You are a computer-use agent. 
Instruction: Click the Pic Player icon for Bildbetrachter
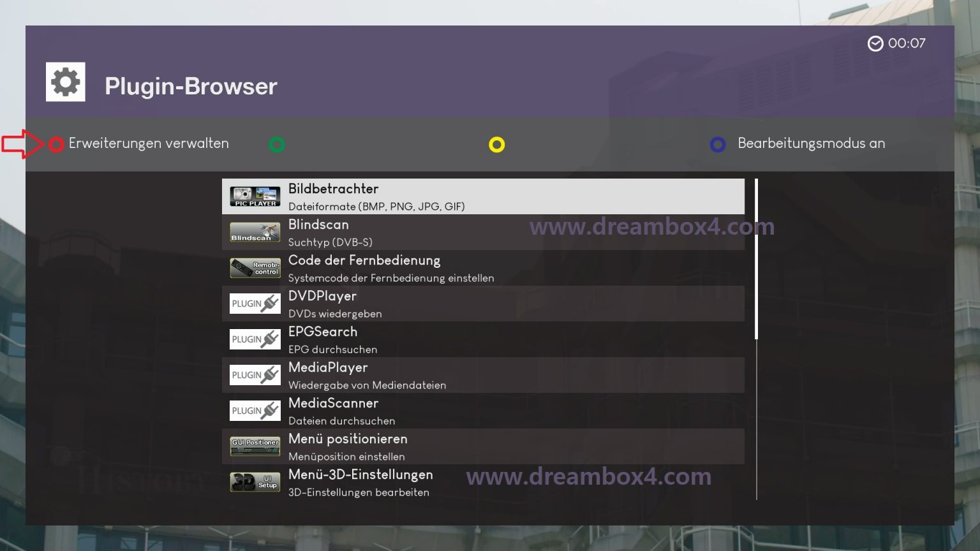(255, 196)
